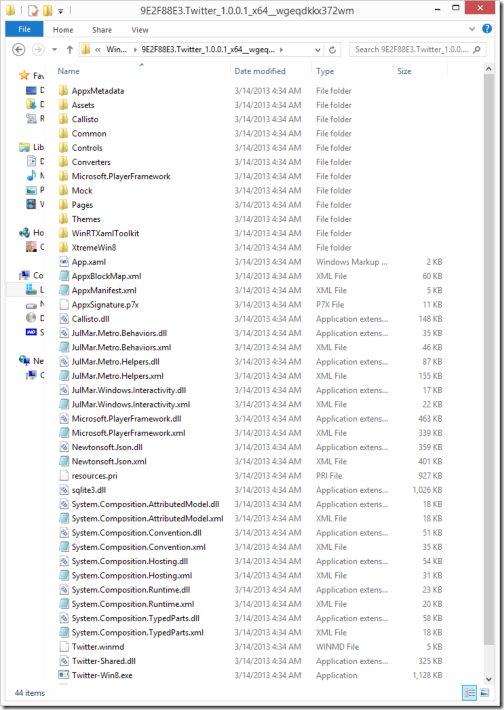Select the App.xaml file icon
The height and width of the screenshot is (710, 504).
pos(64,262)
